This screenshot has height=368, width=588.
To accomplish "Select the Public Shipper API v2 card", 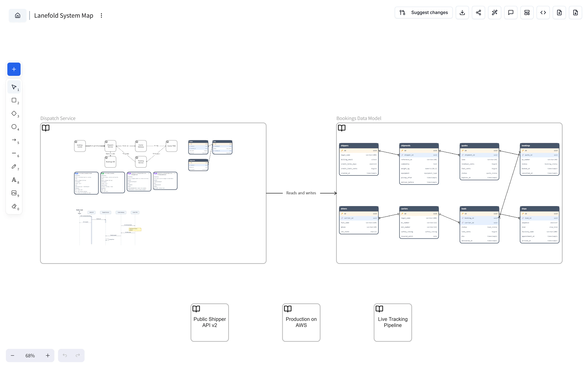I will (210, 323).
